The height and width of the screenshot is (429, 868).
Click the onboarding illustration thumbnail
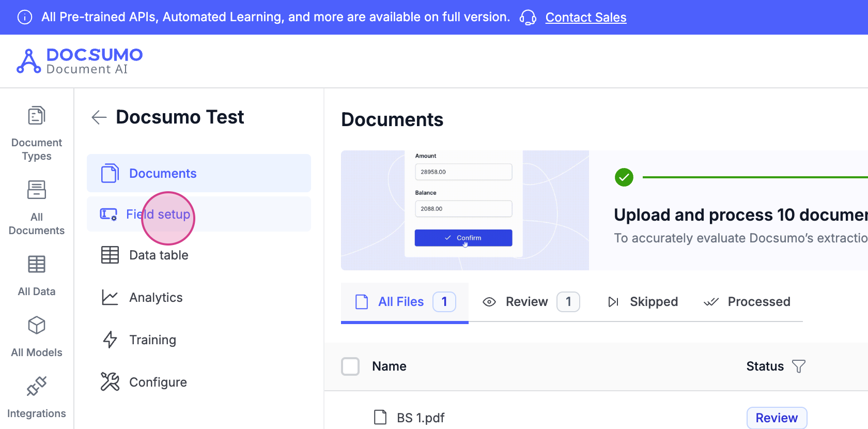pyautogui.click(x=465, y=210)
